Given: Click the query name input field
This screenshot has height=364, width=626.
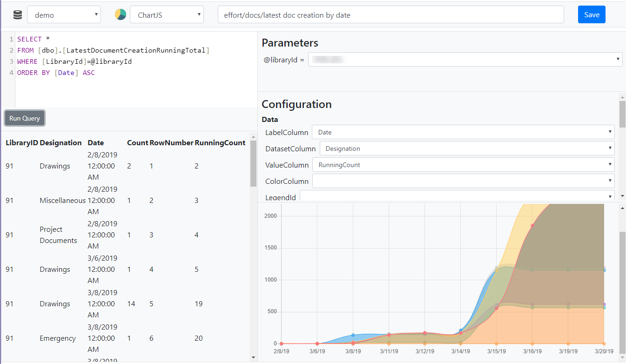Looking at the screenshot, I should click(x=390, y=15).
